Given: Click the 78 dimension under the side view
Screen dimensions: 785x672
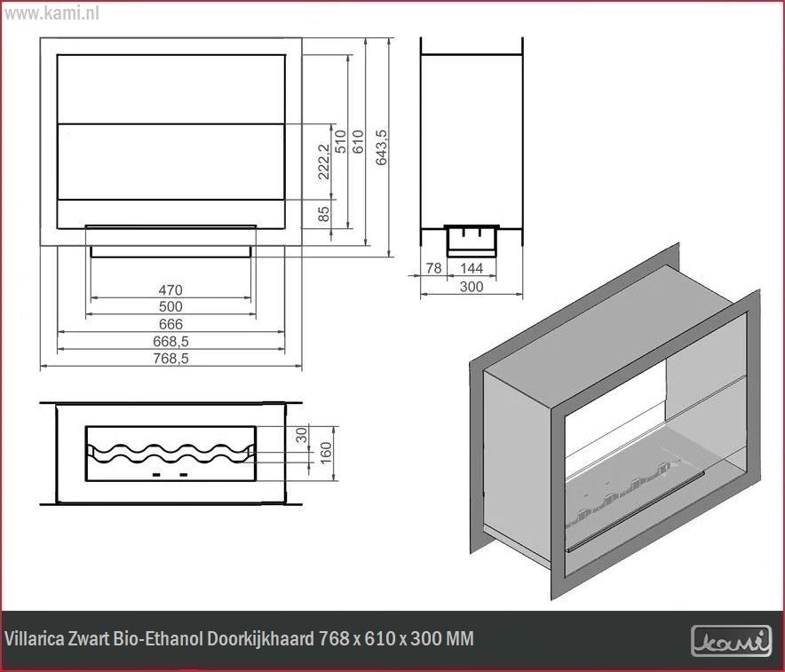Looking at the screenshot, I should click(x=433, y=267).
